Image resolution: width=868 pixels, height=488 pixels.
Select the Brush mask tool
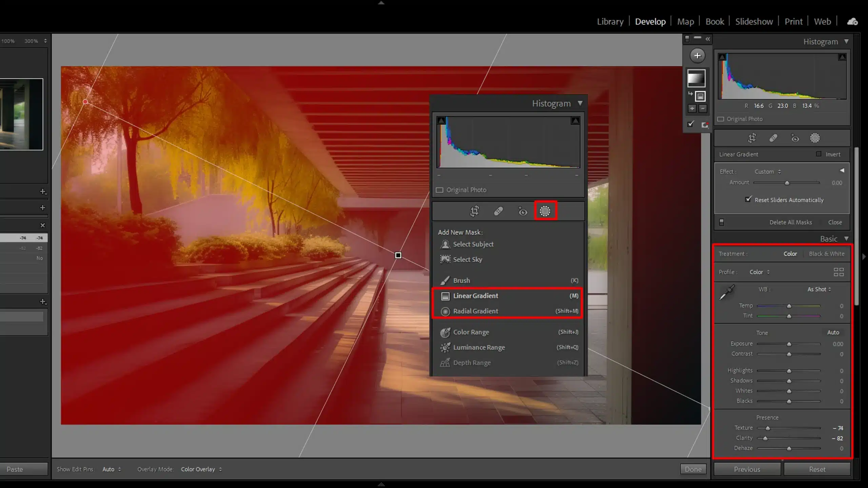pos(462,280)
